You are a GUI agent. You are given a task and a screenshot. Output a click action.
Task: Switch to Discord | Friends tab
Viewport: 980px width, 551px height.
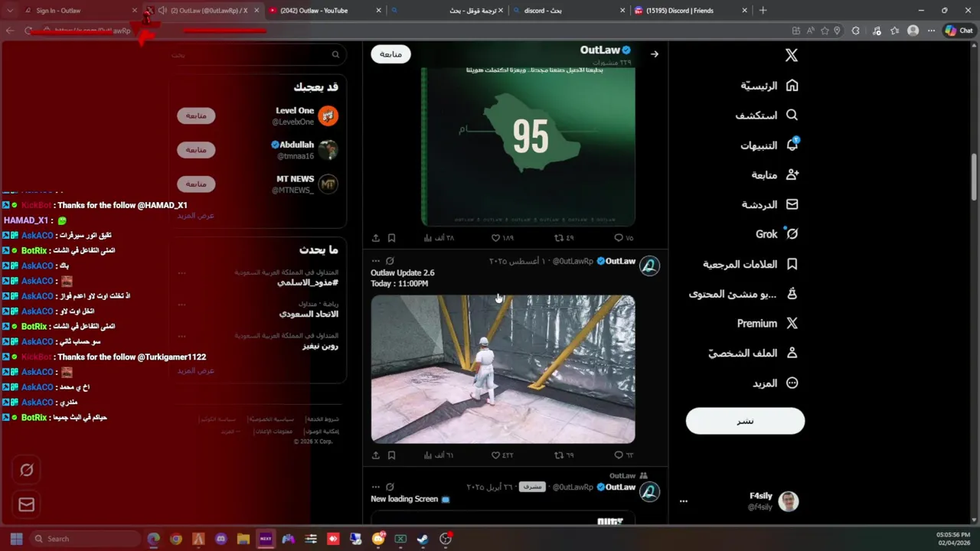[691, 11]
